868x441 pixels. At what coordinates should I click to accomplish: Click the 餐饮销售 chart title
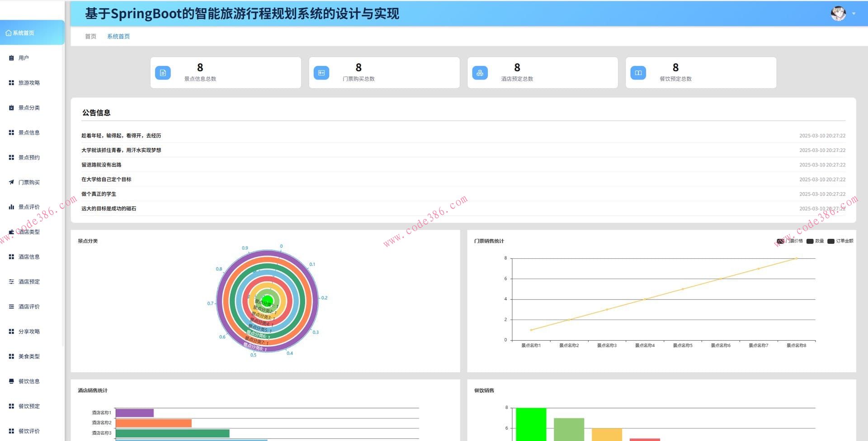click(484, 390)
